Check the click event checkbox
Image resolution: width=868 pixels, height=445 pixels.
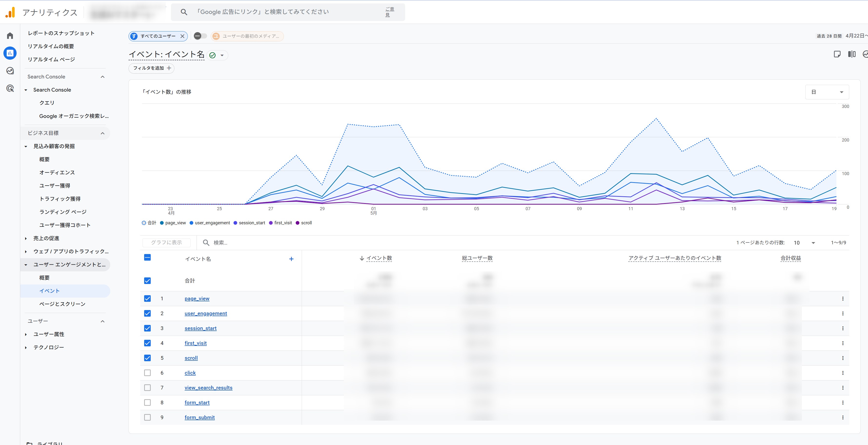pos(147,373)
